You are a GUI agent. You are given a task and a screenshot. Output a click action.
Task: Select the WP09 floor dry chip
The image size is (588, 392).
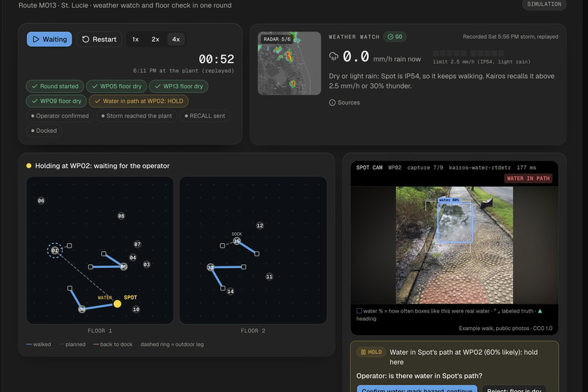pos(56,101)
